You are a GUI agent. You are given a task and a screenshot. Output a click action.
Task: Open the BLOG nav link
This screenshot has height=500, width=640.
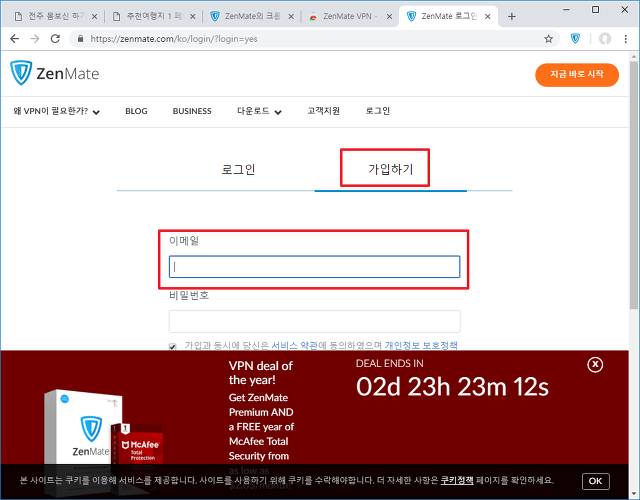[136, 111]
